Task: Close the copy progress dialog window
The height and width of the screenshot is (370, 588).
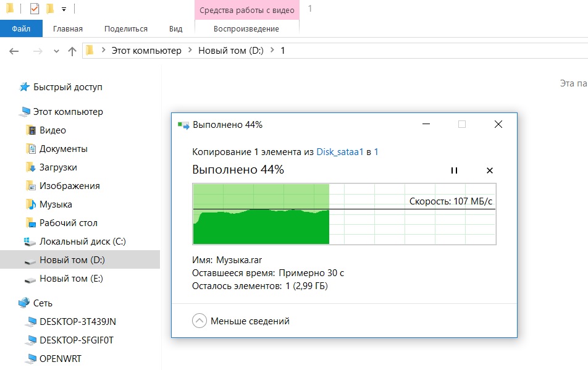Action: [498, 124]
